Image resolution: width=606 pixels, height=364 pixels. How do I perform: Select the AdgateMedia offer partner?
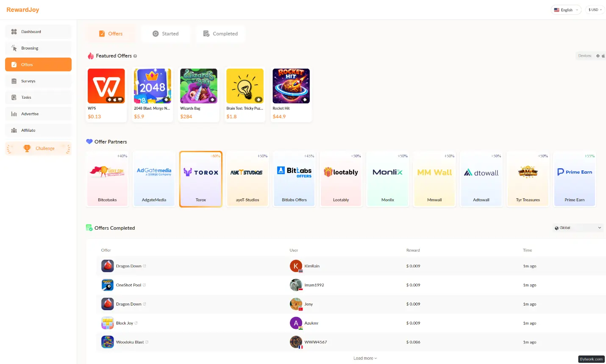click(154, 179)
